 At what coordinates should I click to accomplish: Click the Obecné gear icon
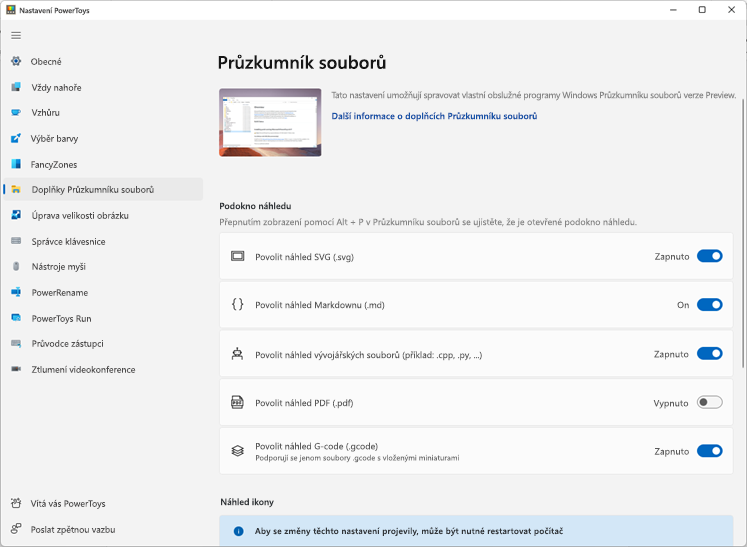16,61
